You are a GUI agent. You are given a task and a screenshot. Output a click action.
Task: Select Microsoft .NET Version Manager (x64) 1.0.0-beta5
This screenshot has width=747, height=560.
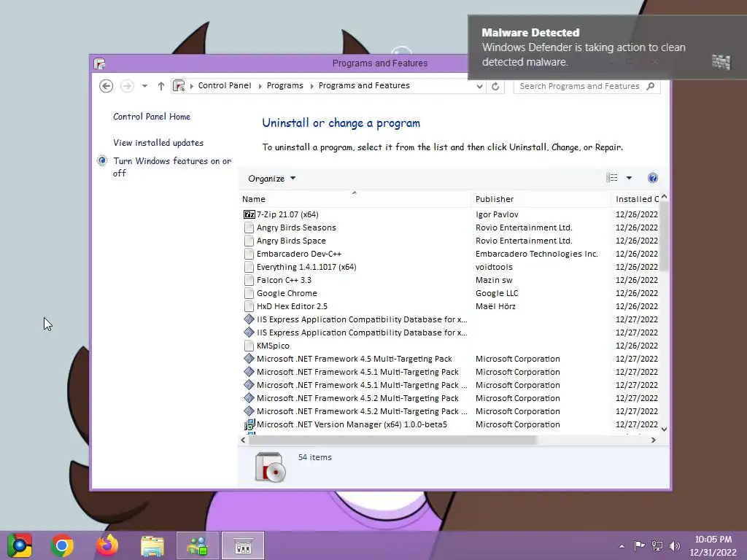tap(352, 424)
